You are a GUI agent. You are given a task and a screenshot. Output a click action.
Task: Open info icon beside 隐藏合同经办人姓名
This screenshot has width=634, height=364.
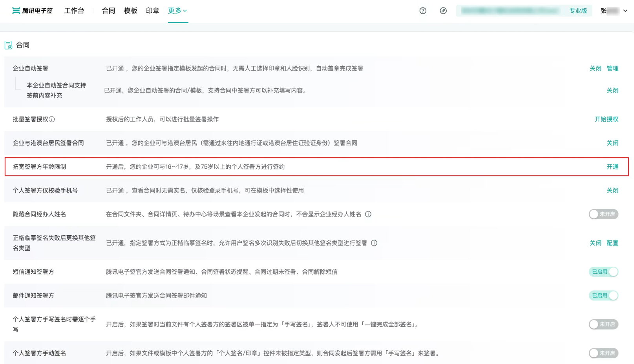pos(367,214)
